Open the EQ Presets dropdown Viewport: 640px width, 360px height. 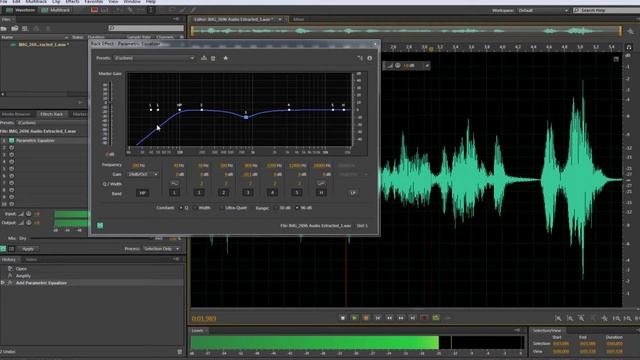point(154,58)
